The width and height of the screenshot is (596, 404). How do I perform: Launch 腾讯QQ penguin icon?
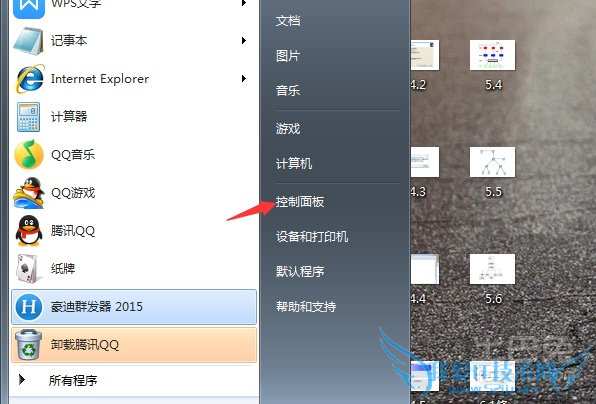pos(29,231)
